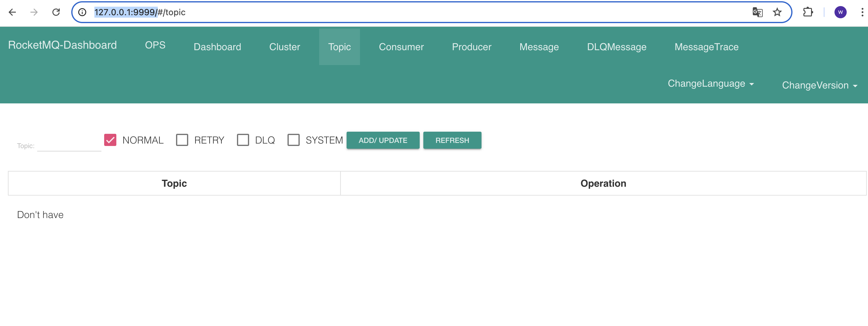The height and width of the screenshot is (326, 868).
Task: Switch to the Dashboard tab
Action: (x=217, y=47)
